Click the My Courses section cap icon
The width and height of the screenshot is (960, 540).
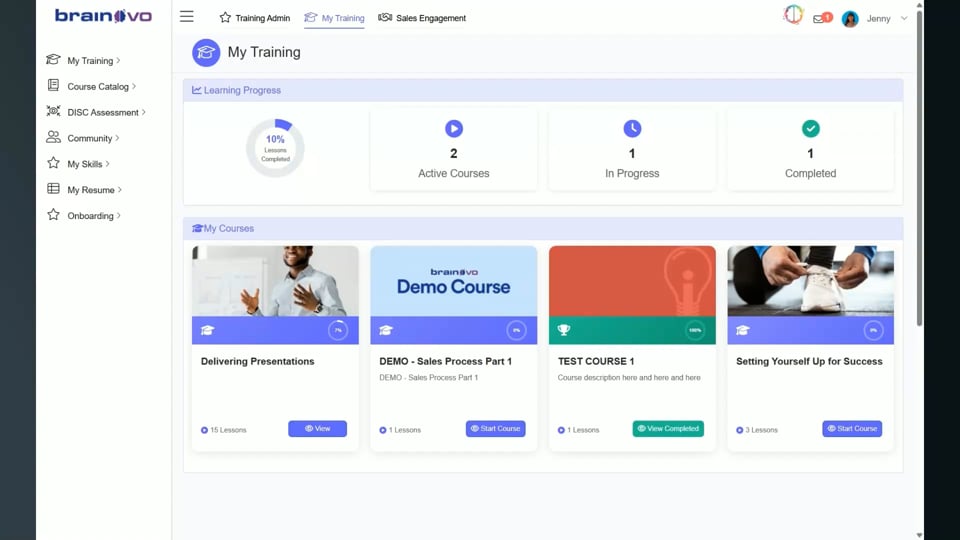(x=197, y=228)
